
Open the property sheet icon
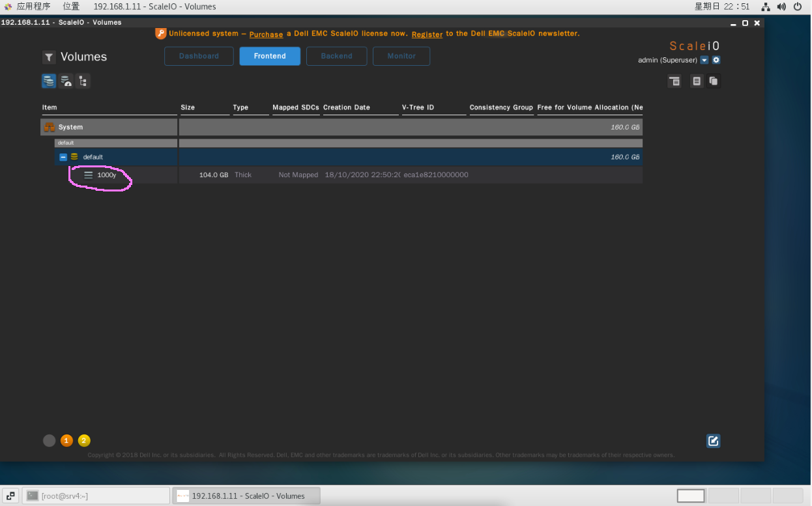pyautogui.click(x=697, y=81)
